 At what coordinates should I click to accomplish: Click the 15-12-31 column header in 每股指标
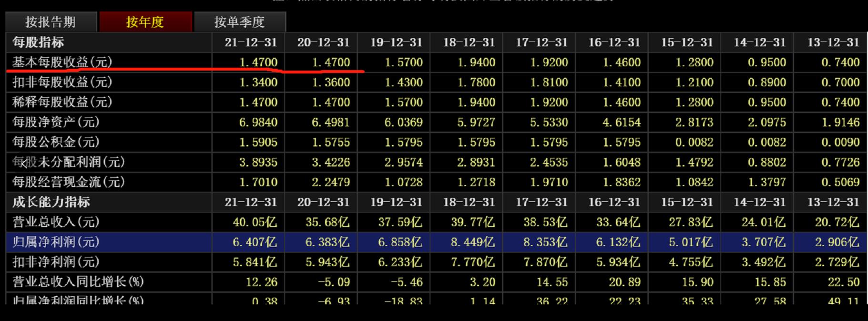tap(687, 42)
